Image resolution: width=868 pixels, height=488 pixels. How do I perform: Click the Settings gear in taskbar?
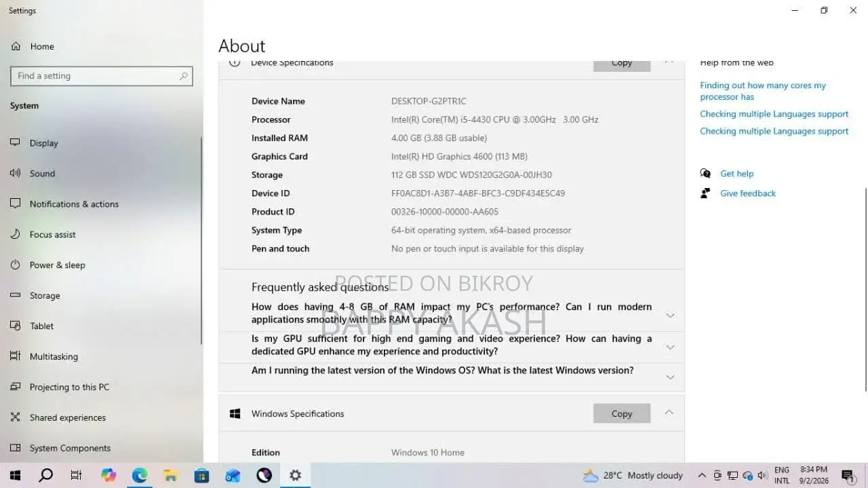point(295,475)
